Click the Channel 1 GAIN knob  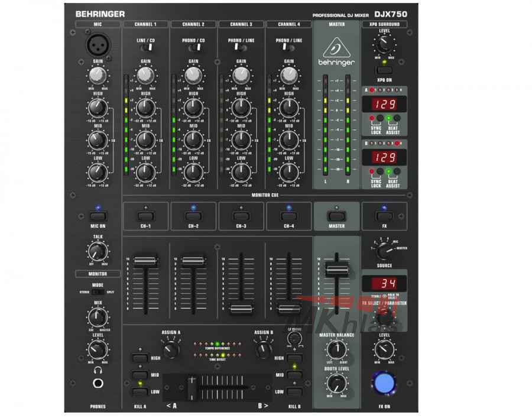[x=145, y=76]
